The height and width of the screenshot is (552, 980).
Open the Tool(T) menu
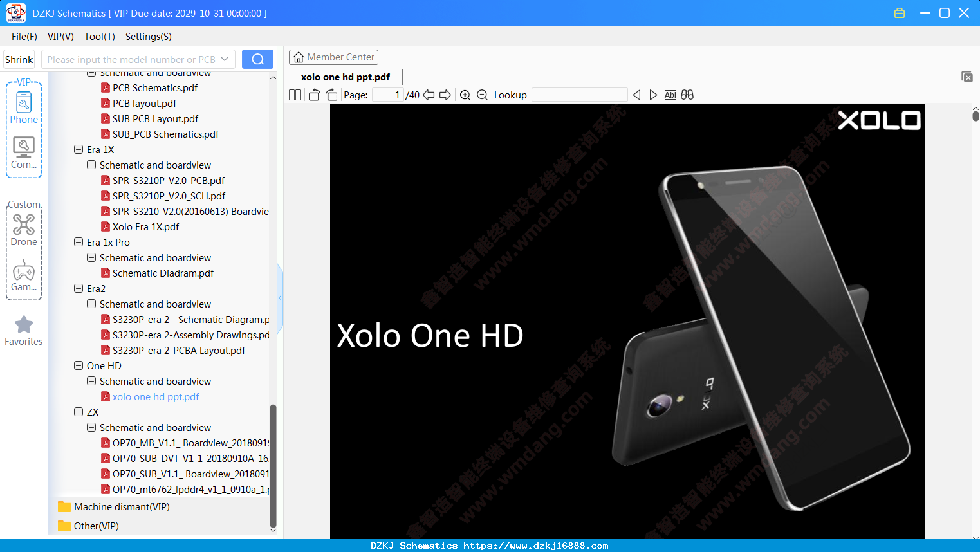coord(100,37)
